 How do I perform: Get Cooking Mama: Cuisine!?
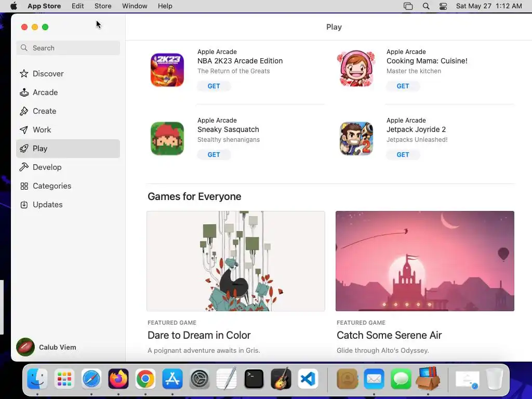(x=403, y=86)
